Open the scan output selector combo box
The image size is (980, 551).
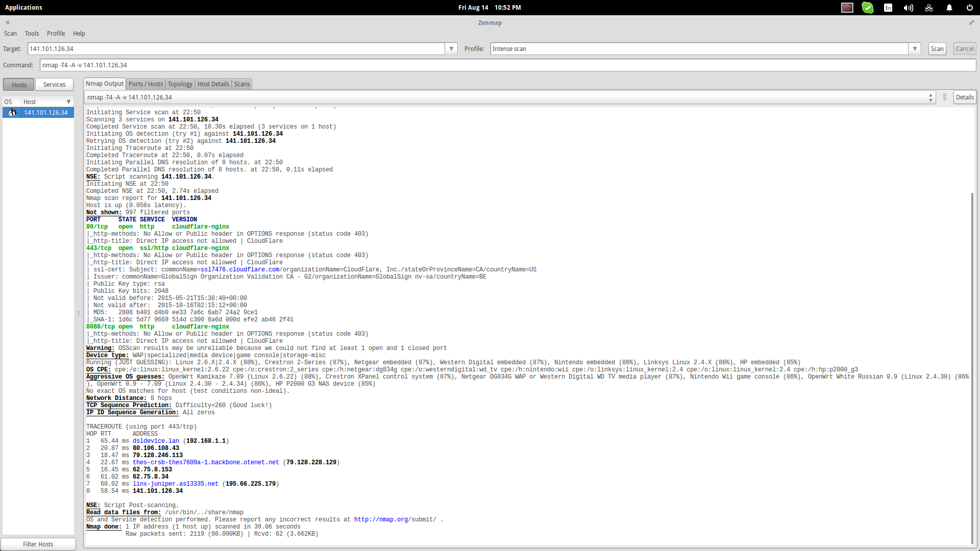pyautogui.click(x=510, y=97)
